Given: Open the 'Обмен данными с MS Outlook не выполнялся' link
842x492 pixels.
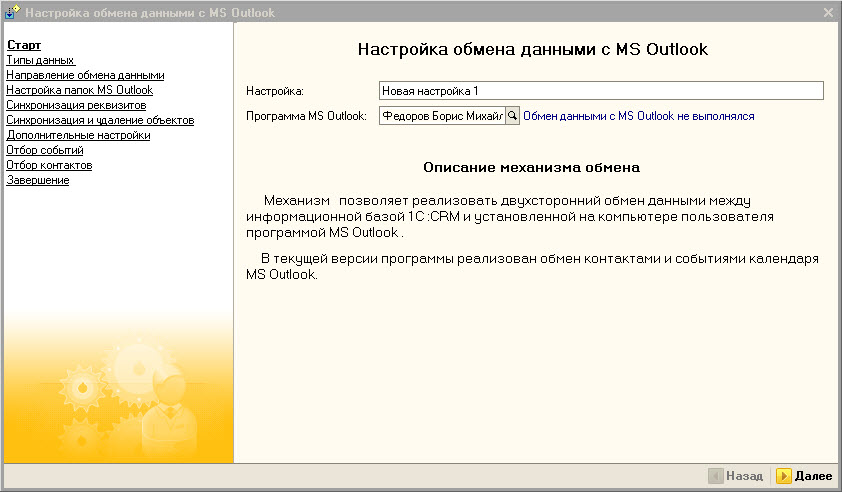Looking at the screenshot, I should point(638,116).
